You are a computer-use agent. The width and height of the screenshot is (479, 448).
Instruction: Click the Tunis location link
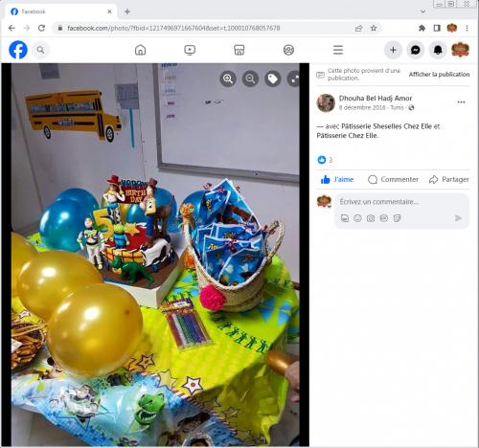coord(397,107)
